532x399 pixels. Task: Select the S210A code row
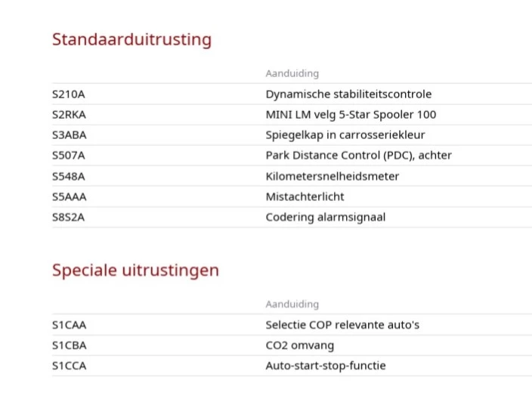pos(292,94)
